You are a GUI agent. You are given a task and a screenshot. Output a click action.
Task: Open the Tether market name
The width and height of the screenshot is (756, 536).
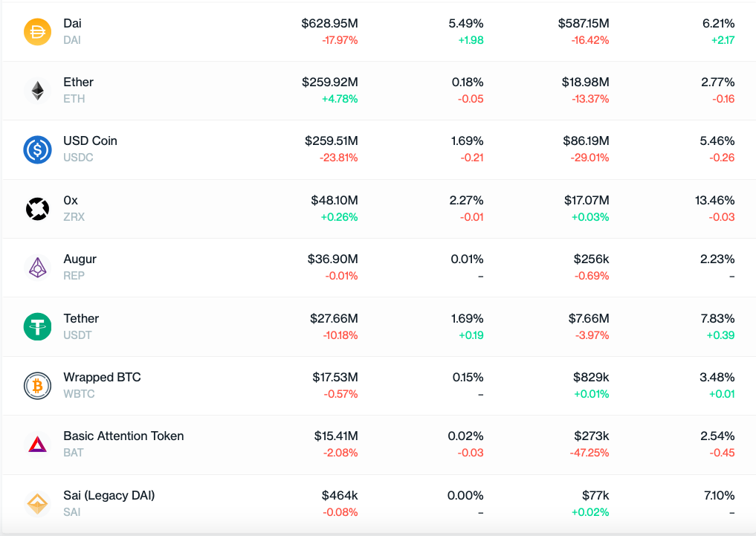pyautogui.click(x=81, y=318)
